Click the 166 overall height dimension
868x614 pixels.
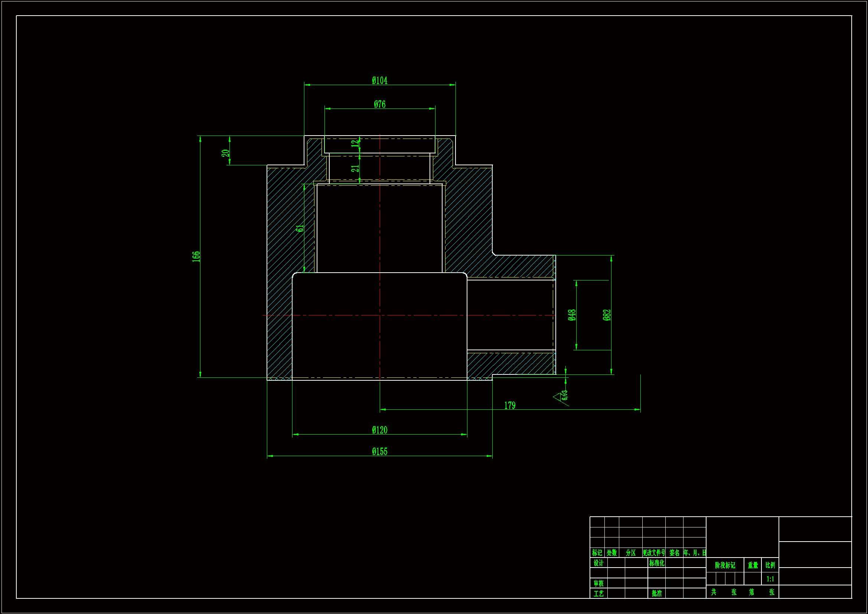point(196,256)
